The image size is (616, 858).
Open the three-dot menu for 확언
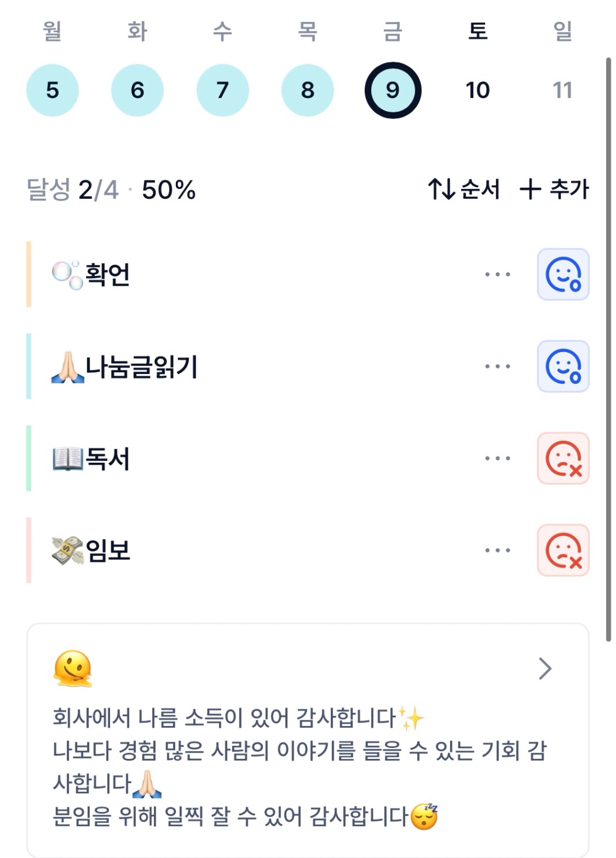(497, 274)
